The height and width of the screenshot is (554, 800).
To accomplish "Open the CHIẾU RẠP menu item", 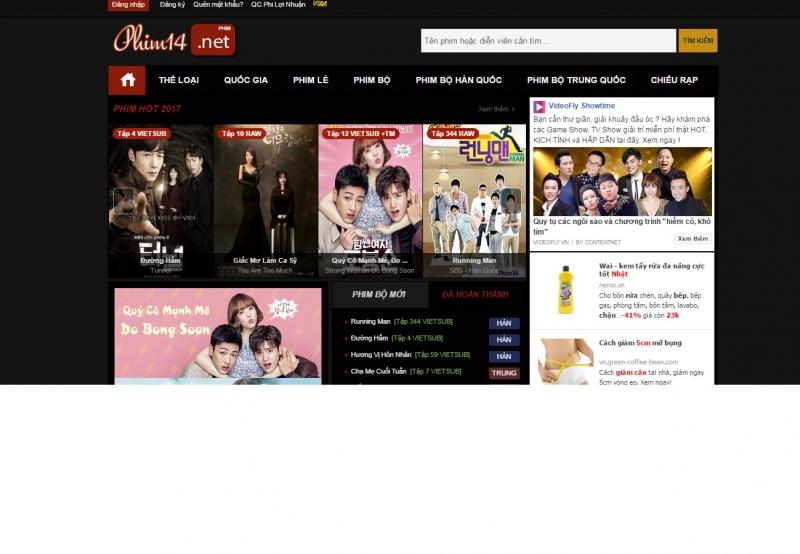I will click(x=674, y=80).
